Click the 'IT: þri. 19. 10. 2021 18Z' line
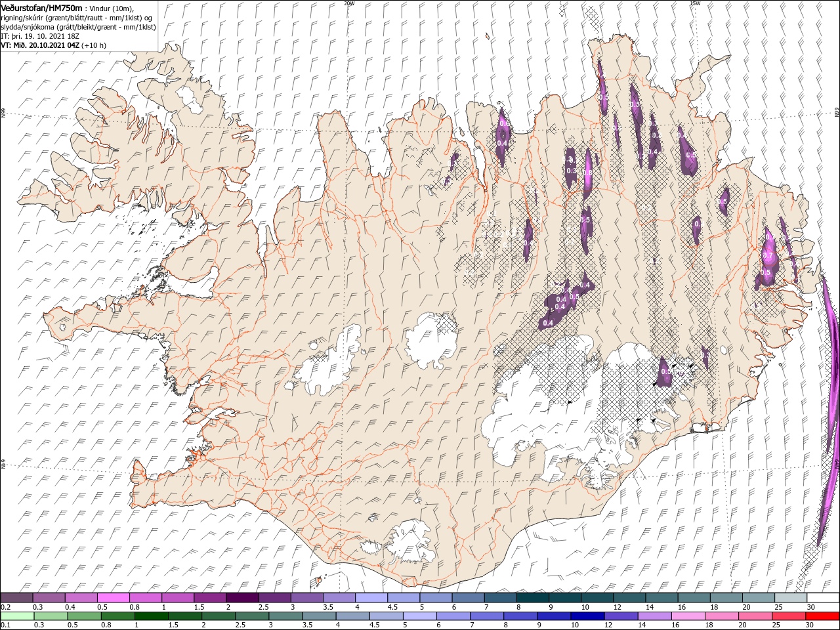 [x=40, y=36]
